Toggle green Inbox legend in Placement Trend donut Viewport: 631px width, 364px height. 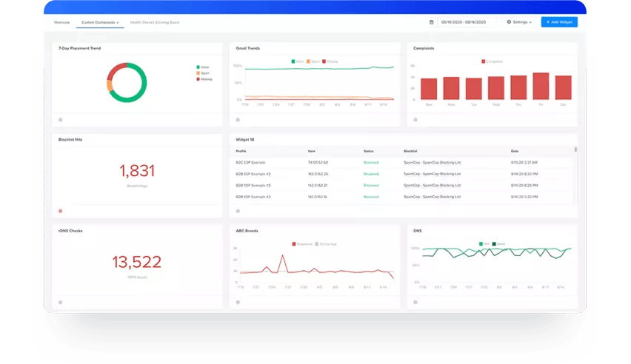click(203, 67)
